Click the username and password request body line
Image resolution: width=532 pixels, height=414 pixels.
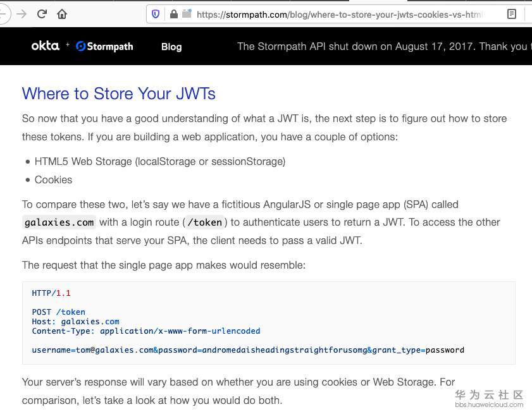tap(248, 350)
